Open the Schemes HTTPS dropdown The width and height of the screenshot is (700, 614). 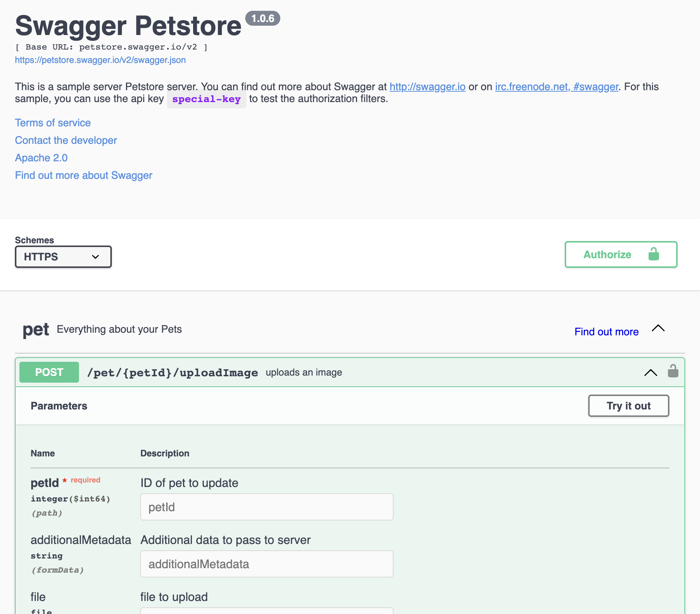(x=63, y=257)
